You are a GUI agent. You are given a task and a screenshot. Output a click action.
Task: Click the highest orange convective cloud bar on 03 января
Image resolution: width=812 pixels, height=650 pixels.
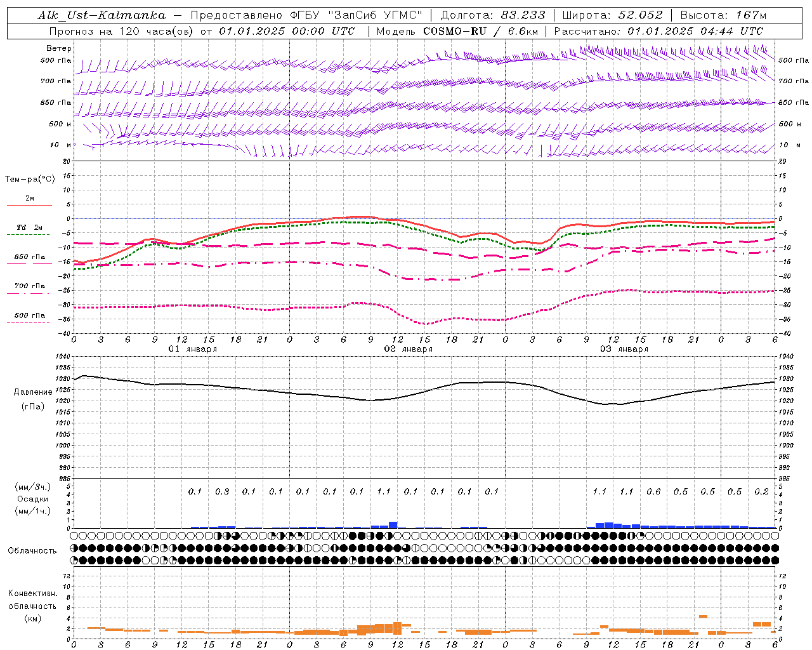click(703, 616)
